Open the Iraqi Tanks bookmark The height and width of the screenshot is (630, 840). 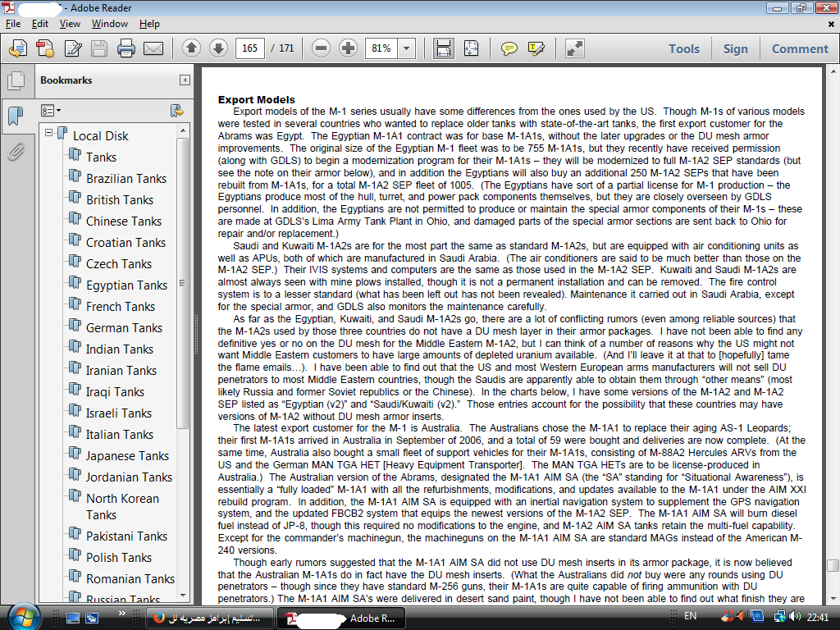point(115,392)
